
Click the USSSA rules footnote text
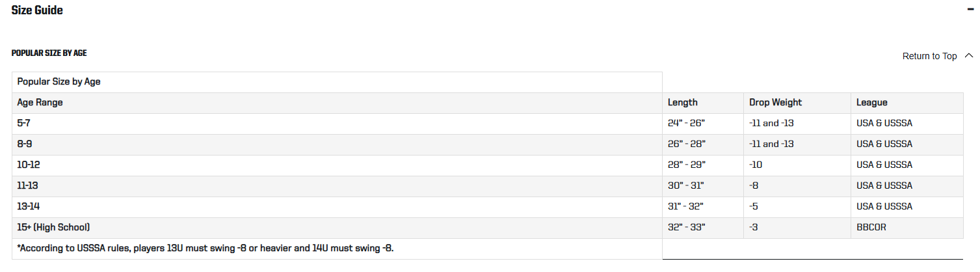point(205,249)
